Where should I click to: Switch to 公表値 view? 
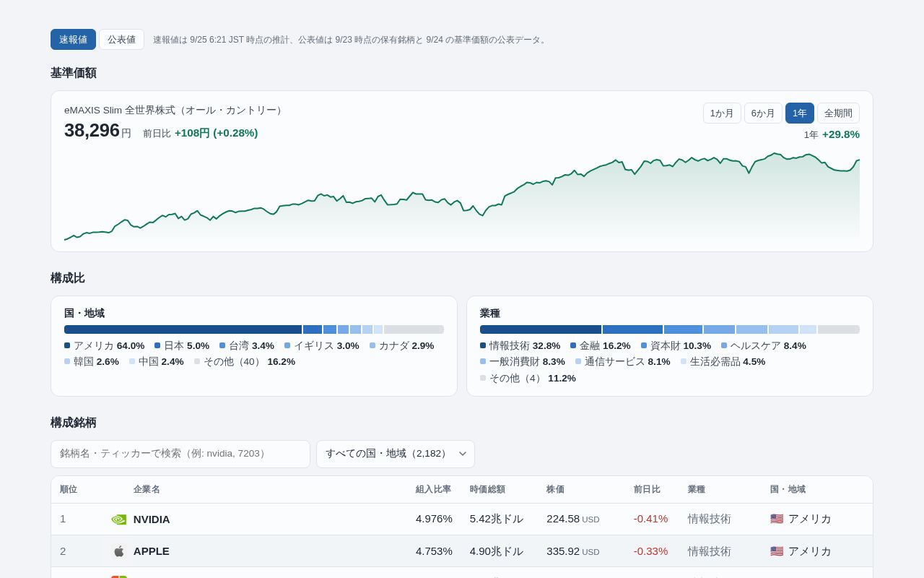(121, 40)
